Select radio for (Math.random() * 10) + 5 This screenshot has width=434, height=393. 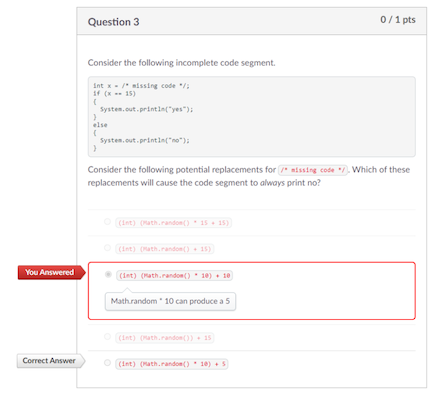107,363
